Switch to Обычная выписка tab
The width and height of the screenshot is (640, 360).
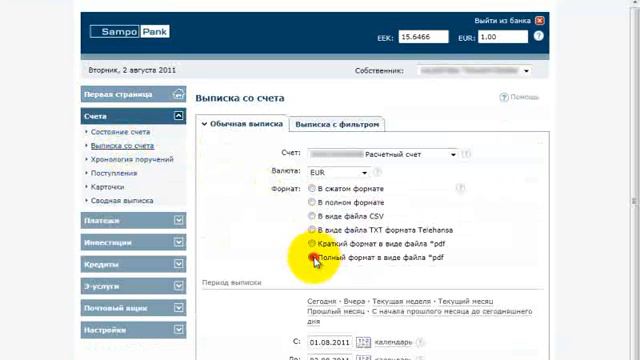click(242, 124)
